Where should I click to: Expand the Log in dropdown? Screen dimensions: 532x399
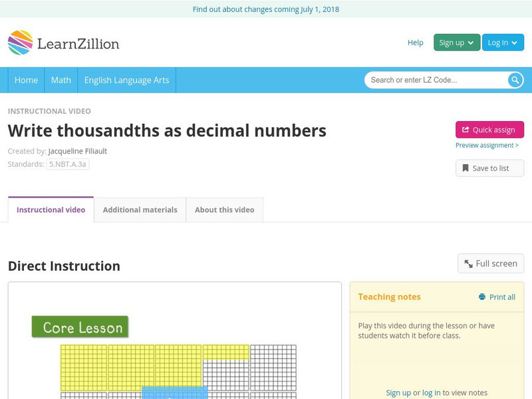pos(502,43)
